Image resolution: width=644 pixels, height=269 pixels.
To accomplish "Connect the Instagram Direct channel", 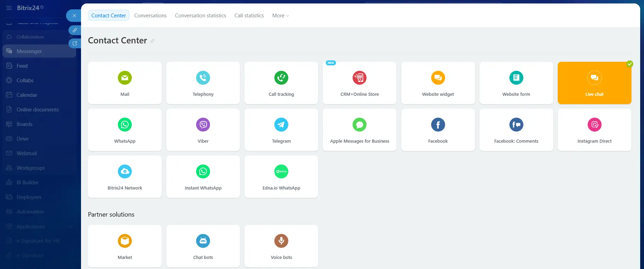I will click(x=595, y=130).
